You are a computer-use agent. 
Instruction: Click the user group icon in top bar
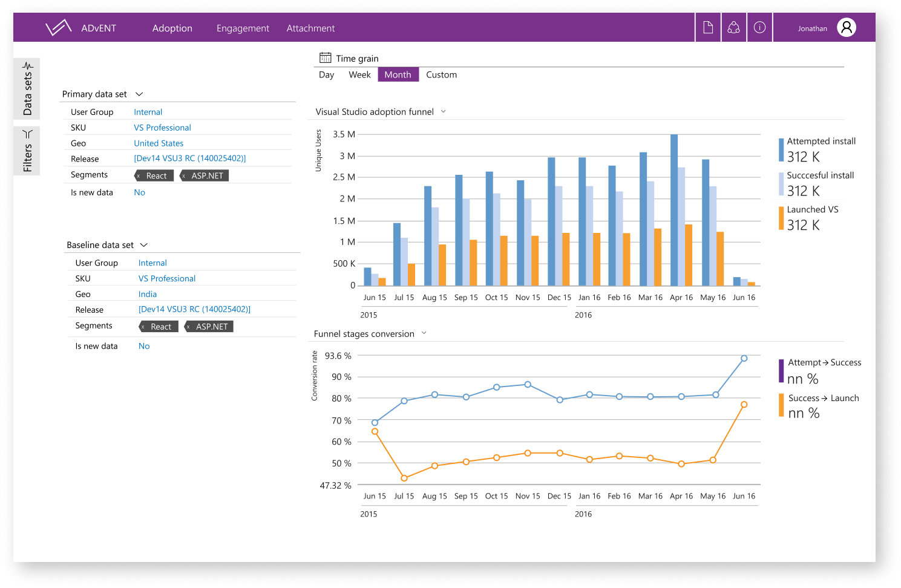[x=733, y=27]
